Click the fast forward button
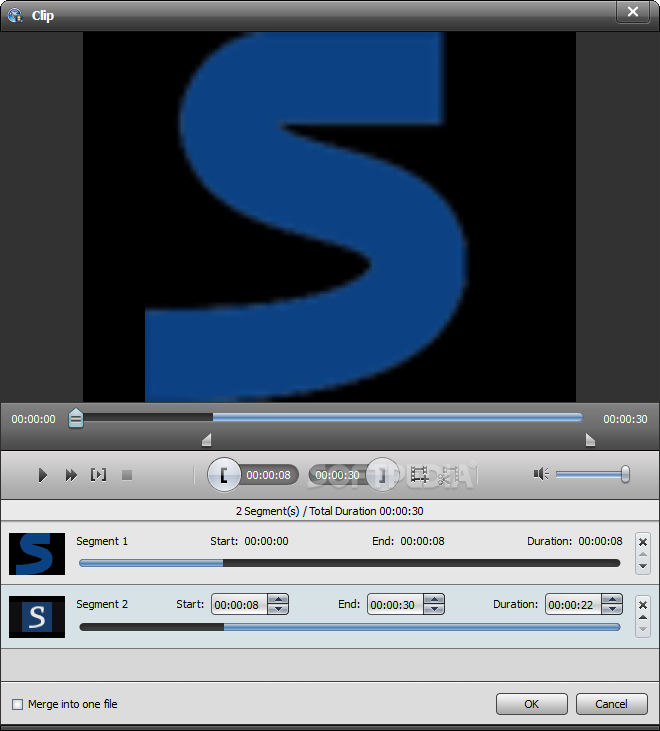The height and width of the screenshot is (731, 660). pyautogui.click(x=71, y=475)
